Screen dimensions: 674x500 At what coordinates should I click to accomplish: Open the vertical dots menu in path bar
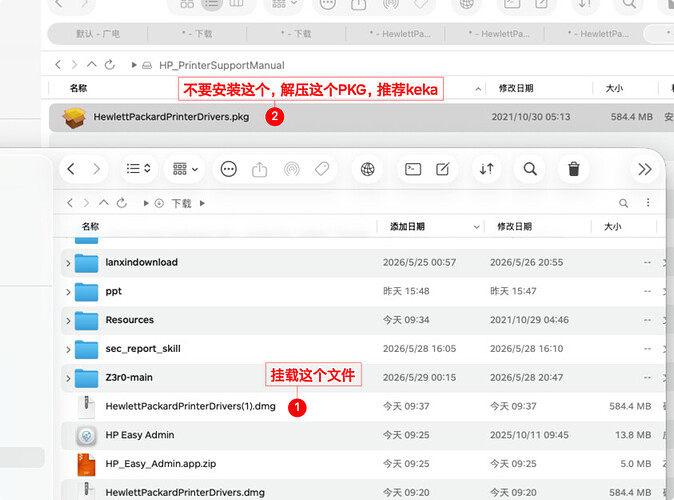click(648, 202)
